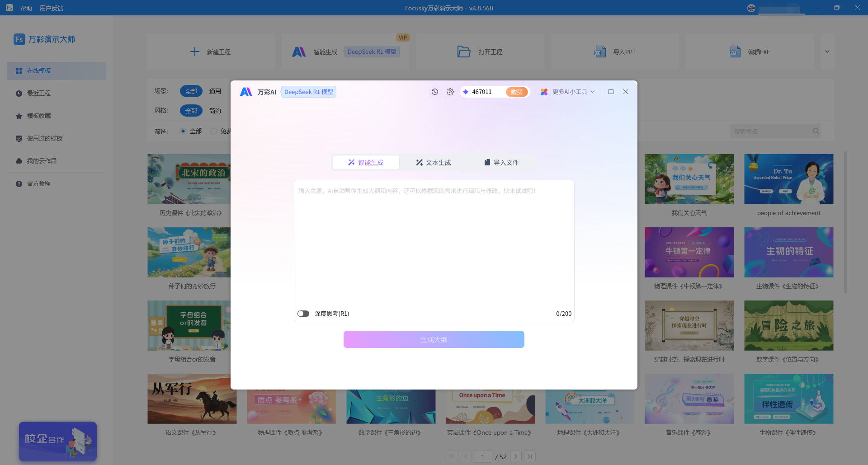Select 简约 style filter
The width and height of the screenshot is (868, 465).
point(215,111)
